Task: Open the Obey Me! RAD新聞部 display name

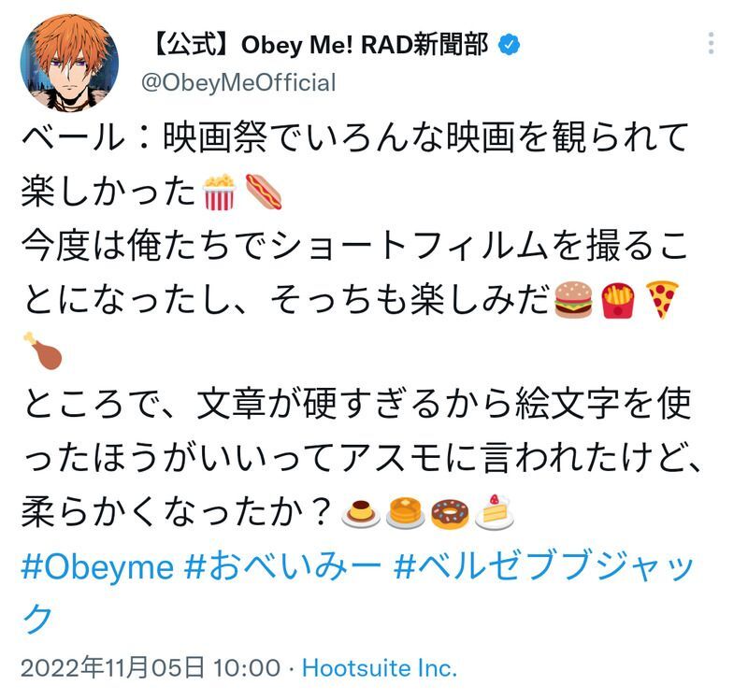Action: tap(320, 45)
